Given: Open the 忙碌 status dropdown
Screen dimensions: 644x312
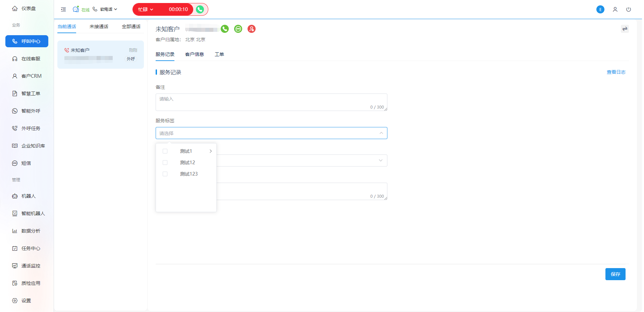Looking at the screenshot, I should click(146, 9).
